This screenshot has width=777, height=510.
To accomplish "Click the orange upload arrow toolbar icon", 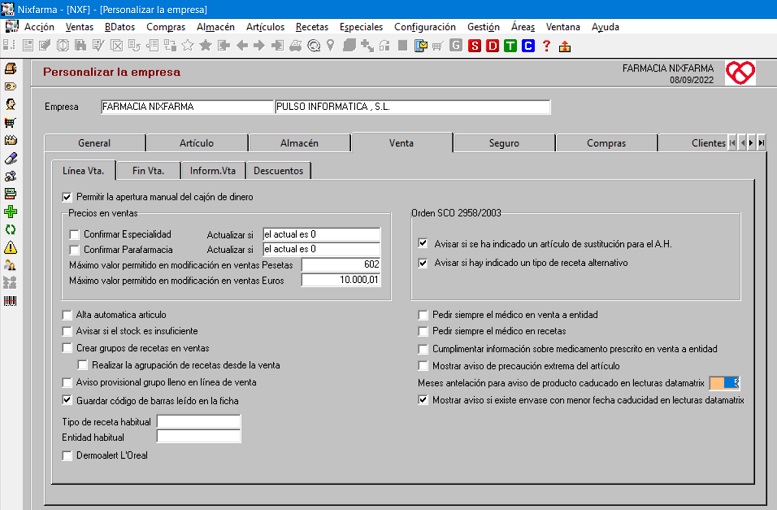I will tap(564, 47).
